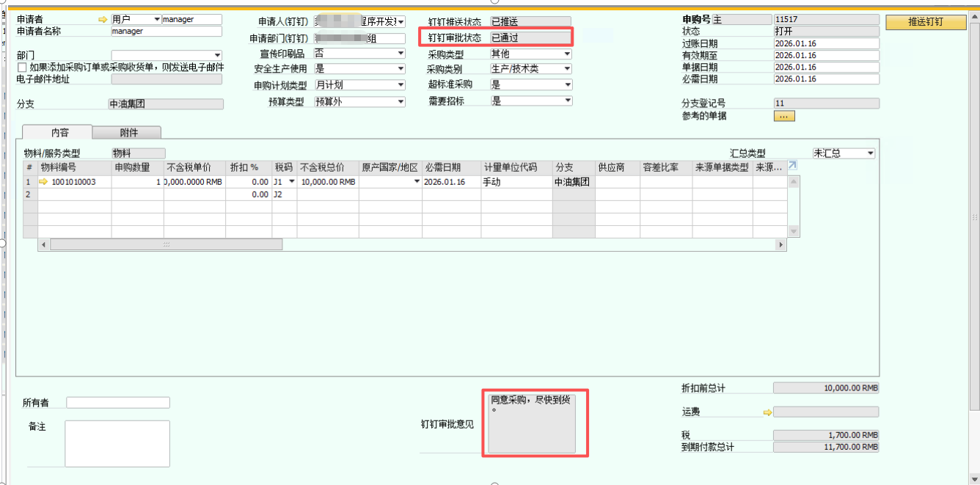Expand the table with blue arrow icon

[792, 166]
